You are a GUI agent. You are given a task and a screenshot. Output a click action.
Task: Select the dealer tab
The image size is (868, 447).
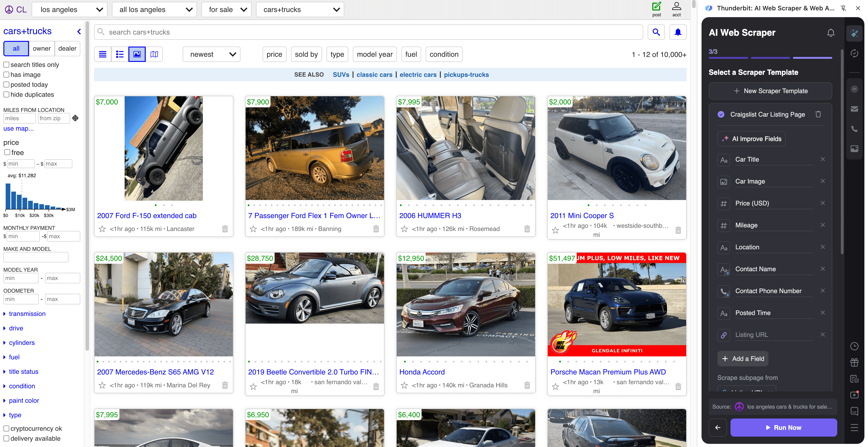(x=67, y=48)
